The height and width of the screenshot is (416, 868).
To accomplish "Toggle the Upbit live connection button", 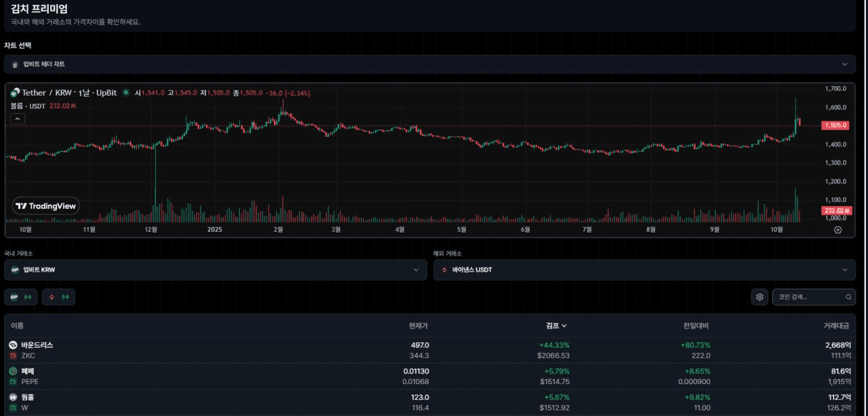I will [x=21, y=297].
